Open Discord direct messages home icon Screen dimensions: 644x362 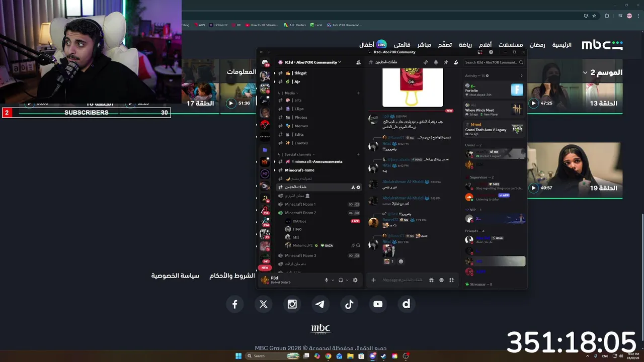click(265, 62)
